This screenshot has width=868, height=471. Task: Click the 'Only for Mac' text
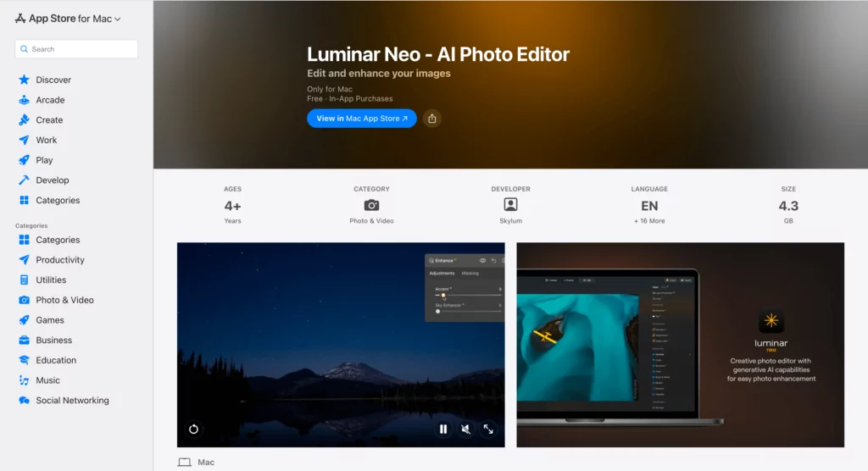point(330,89)
